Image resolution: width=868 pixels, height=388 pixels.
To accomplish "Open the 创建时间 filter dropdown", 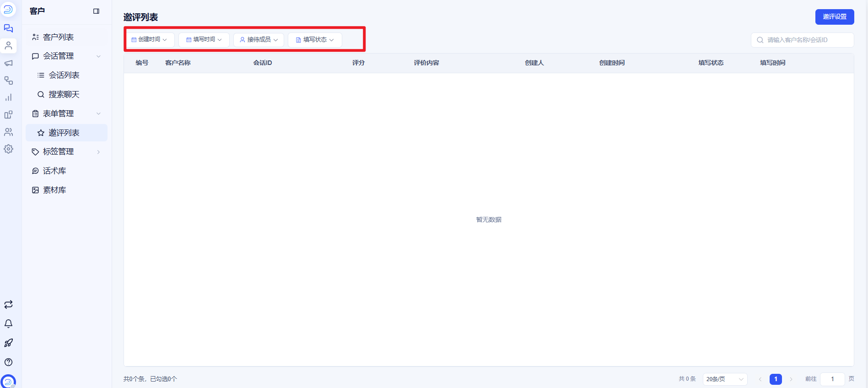I will [x=150, y=40].
